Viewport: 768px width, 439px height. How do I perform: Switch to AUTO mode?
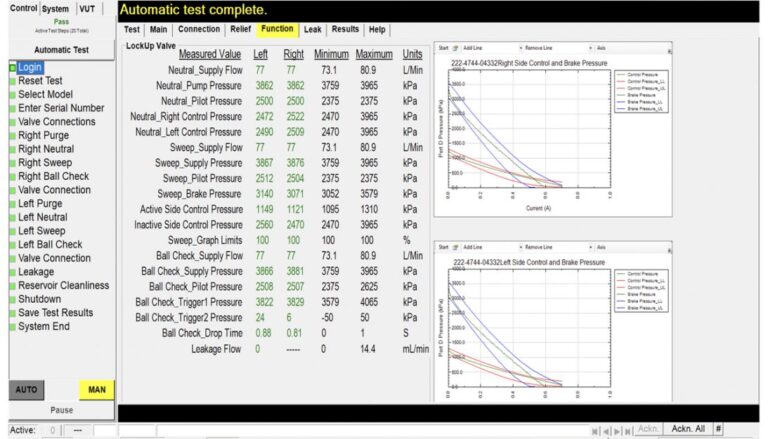27,389
